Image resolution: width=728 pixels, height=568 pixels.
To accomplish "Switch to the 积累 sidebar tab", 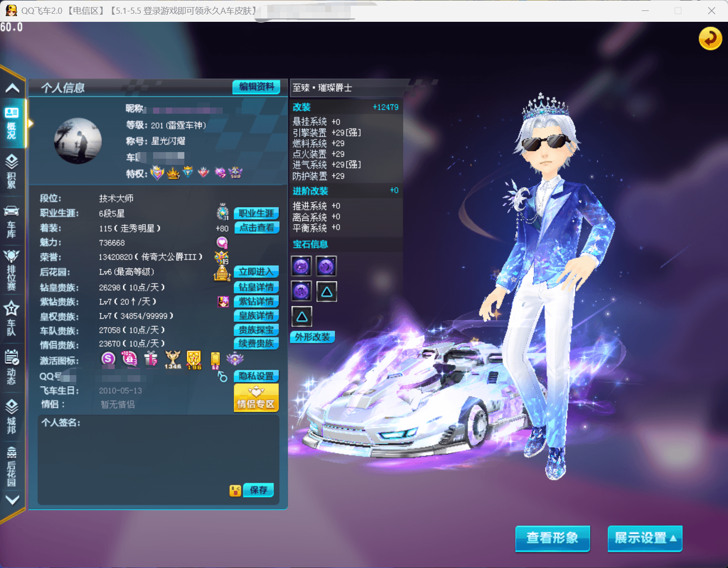I will [12, 171].
